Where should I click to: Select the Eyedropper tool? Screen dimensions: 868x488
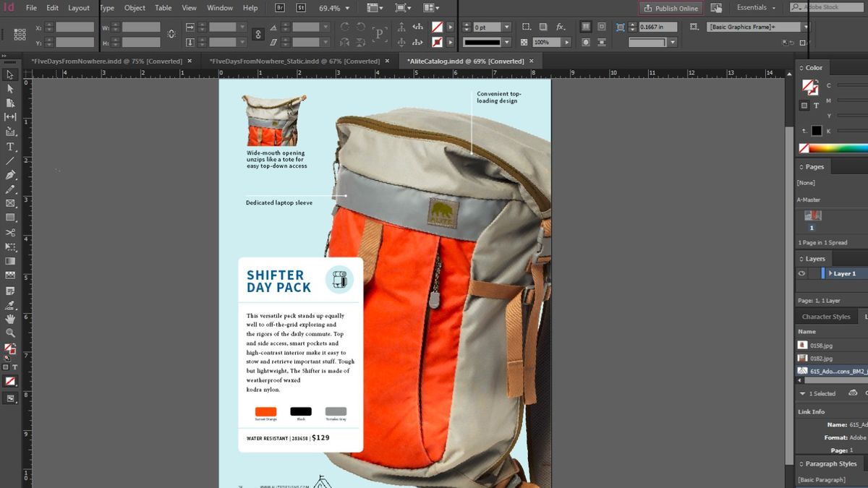(x=10, y=304)
